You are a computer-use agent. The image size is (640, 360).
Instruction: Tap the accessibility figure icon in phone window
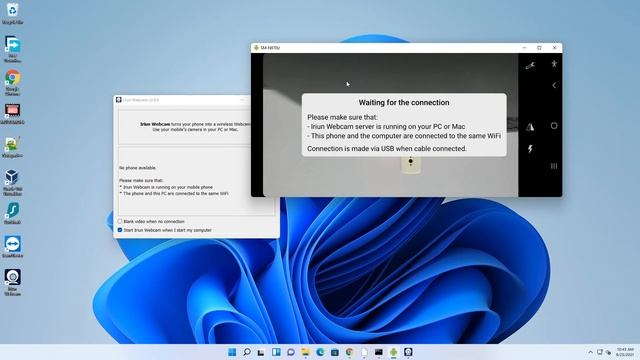554,64
